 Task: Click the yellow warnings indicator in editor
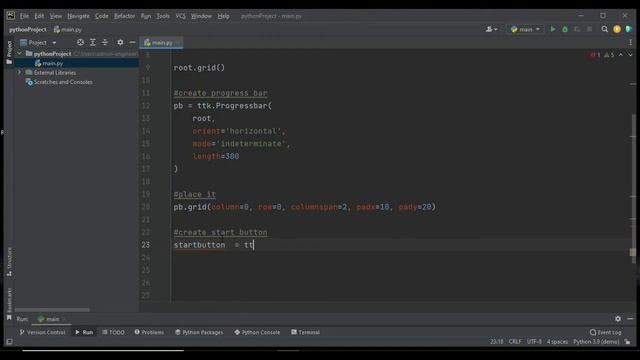(609, 55)
